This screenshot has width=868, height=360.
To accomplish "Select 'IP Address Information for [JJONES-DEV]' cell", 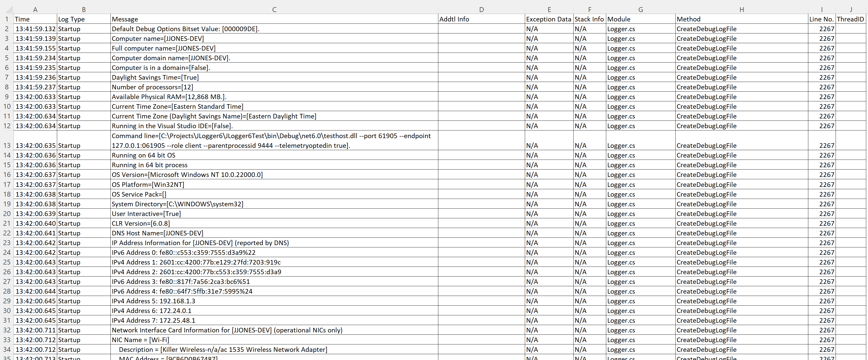I will 274,243.
